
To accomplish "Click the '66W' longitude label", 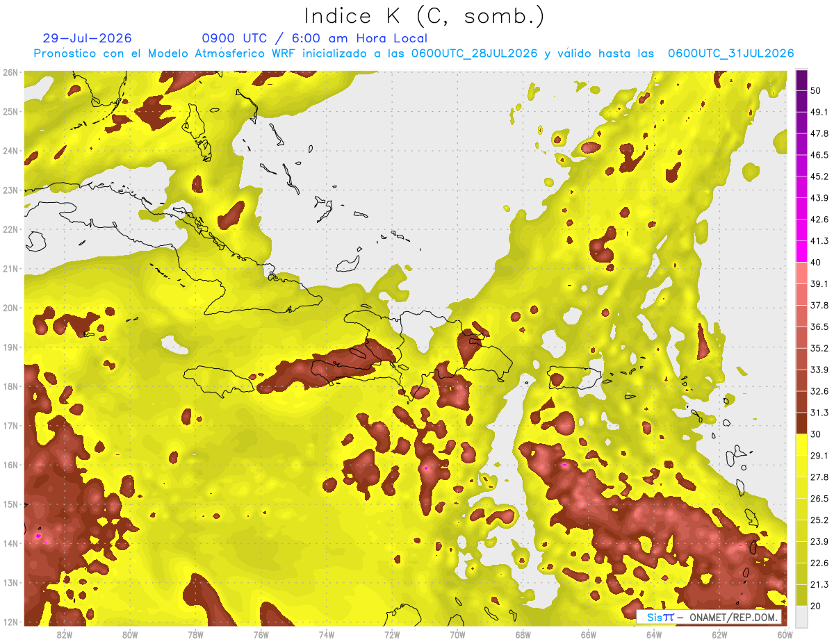I will coord(589,635).
